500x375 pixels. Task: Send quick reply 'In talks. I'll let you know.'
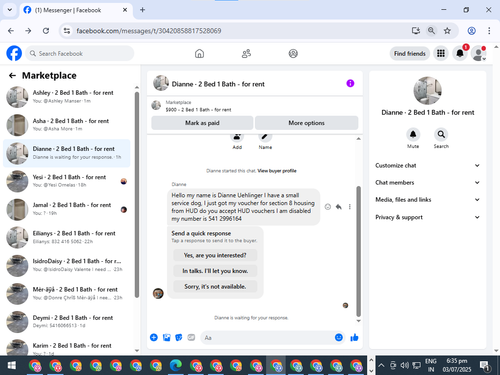pos(215,271)
